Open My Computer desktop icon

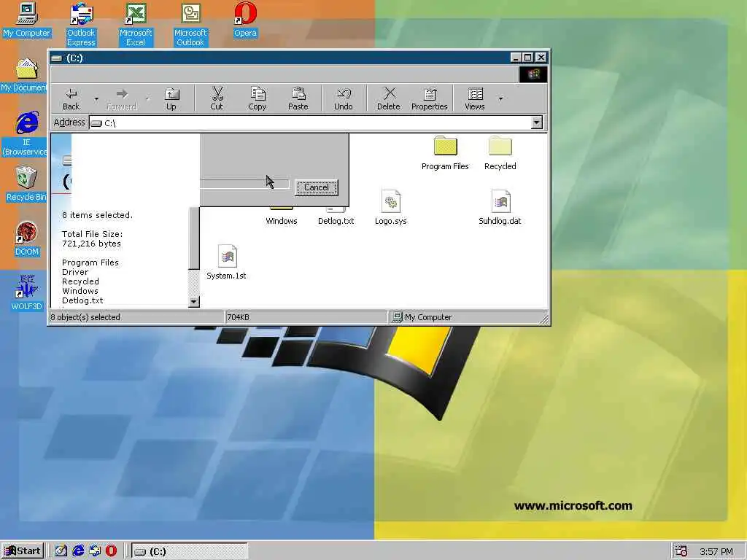(x=27, y=20)
